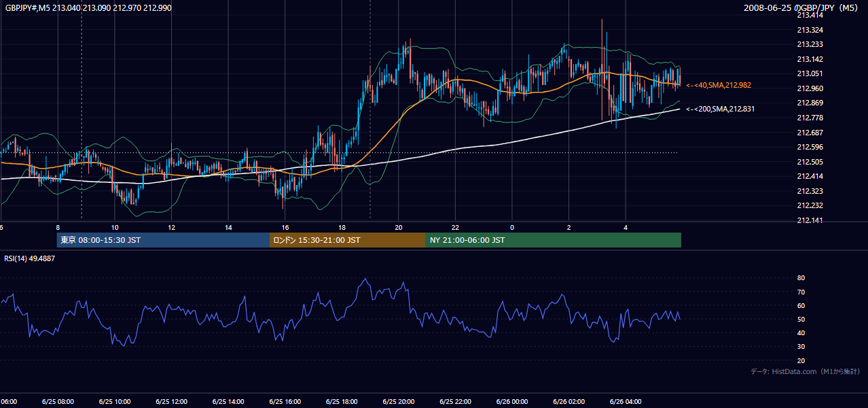Click hour tick 18 under price chart

(342, 227)
